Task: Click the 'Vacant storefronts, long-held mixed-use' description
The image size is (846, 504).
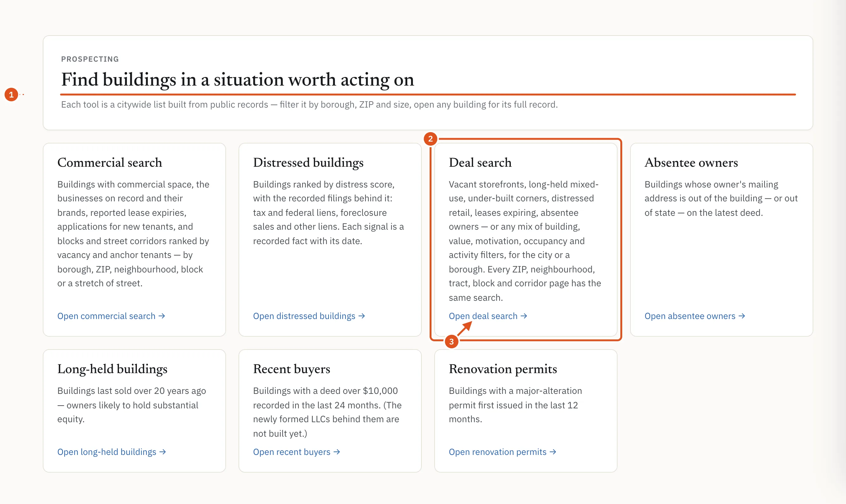Action: 525,241
